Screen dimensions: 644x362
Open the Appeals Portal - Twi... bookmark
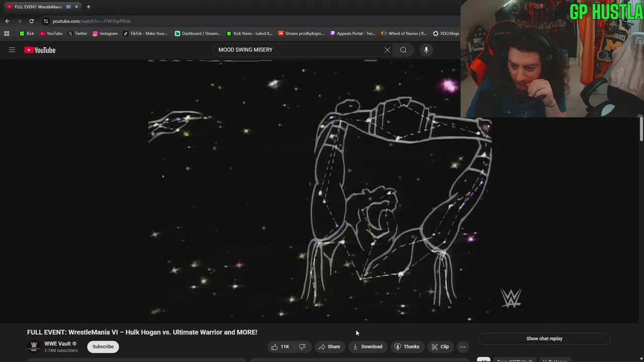(352, 34)
